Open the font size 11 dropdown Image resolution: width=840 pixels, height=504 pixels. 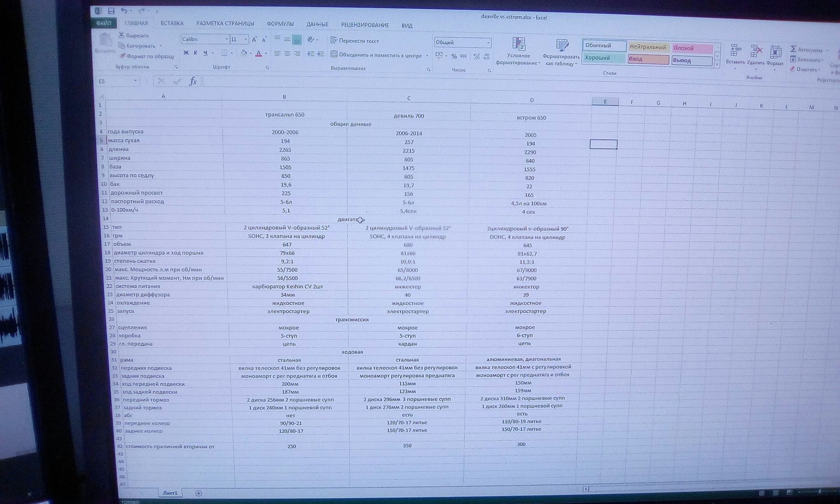tap(246, 39)
